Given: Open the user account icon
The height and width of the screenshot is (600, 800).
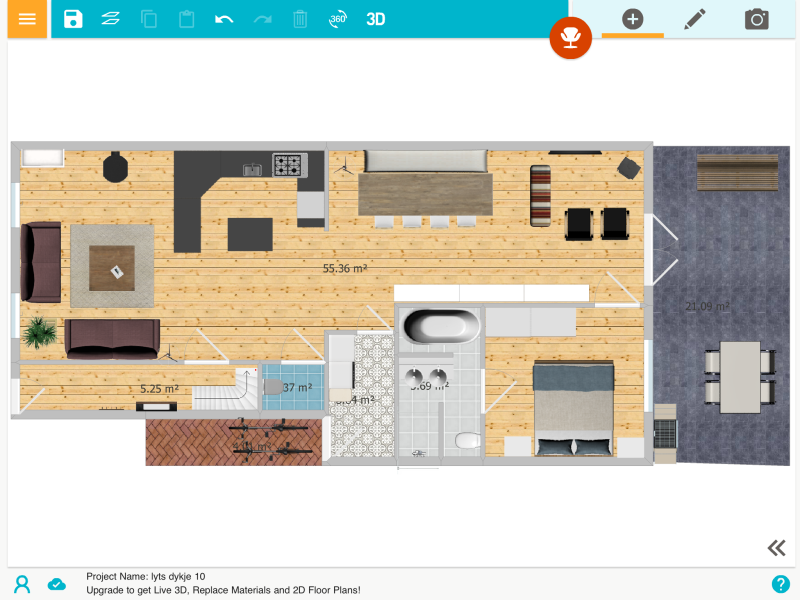Looking at the screenshot, I should [x=22, y=584].
